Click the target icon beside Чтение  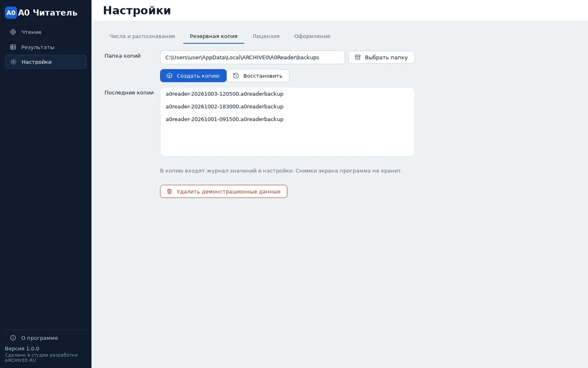(13, 32)
